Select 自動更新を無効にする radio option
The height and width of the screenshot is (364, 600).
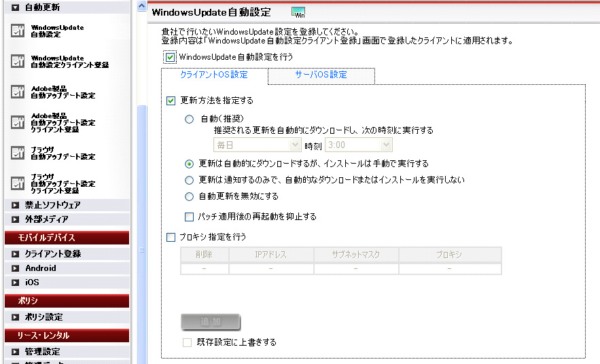(189, 196)
